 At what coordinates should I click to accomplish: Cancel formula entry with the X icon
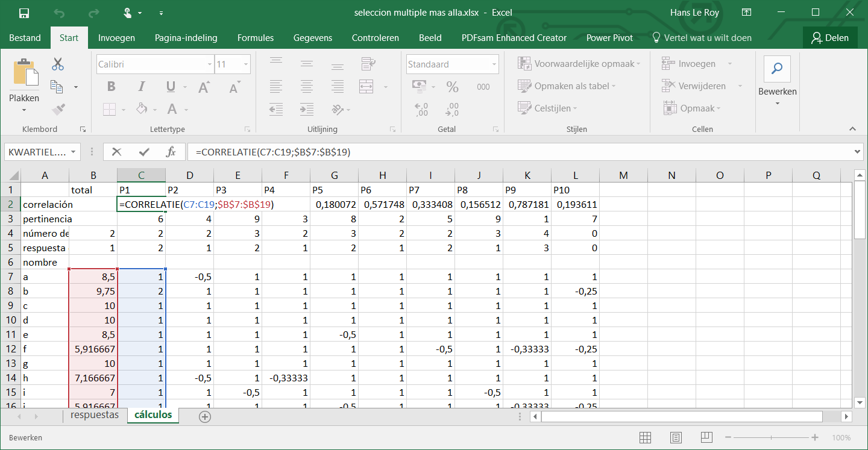[x=117, y=152]
